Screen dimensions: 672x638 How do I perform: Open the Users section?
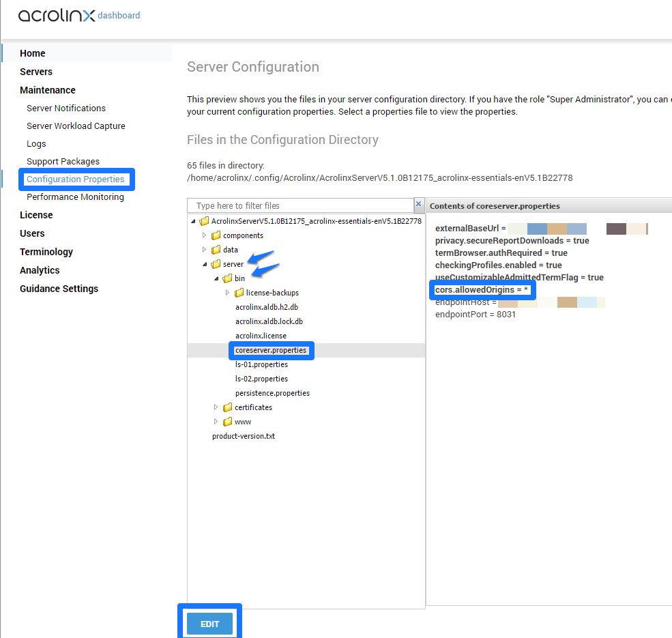tap(32, 233)
